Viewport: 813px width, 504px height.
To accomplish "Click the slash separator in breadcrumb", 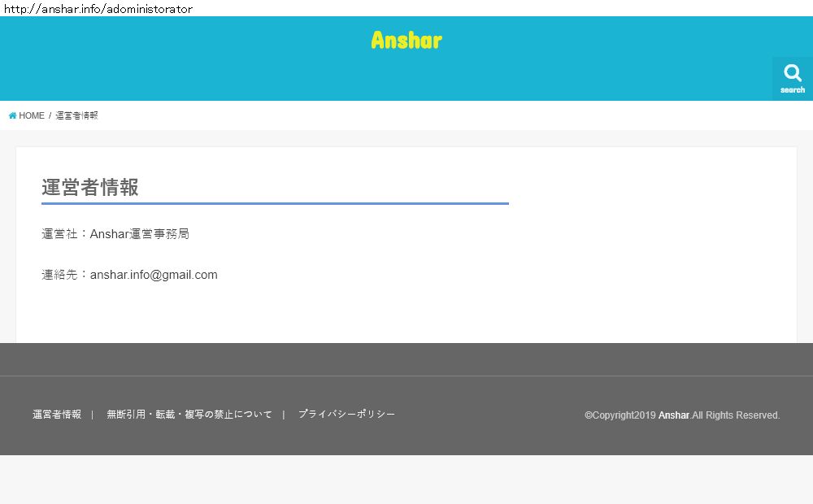I will 50,116.
